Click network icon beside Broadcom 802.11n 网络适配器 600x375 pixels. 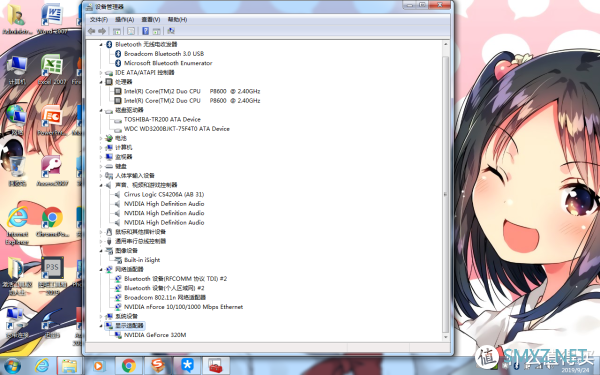coord(118,297)
